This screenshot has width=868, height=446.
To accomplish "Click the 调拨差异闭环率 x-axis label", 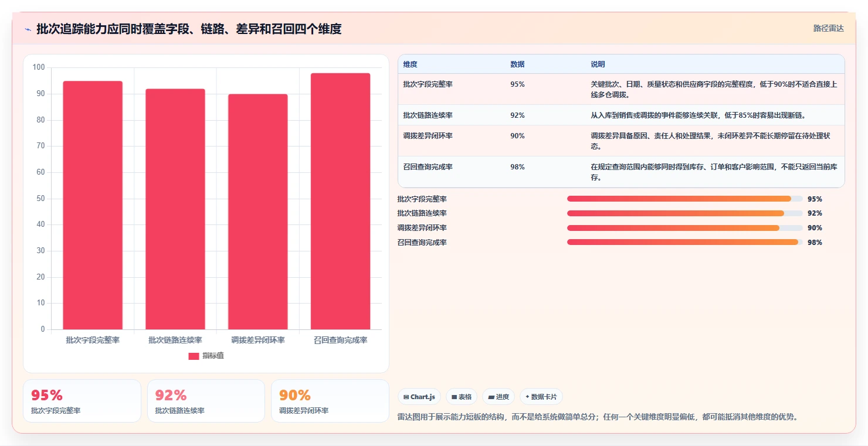I will click(258, 340).
